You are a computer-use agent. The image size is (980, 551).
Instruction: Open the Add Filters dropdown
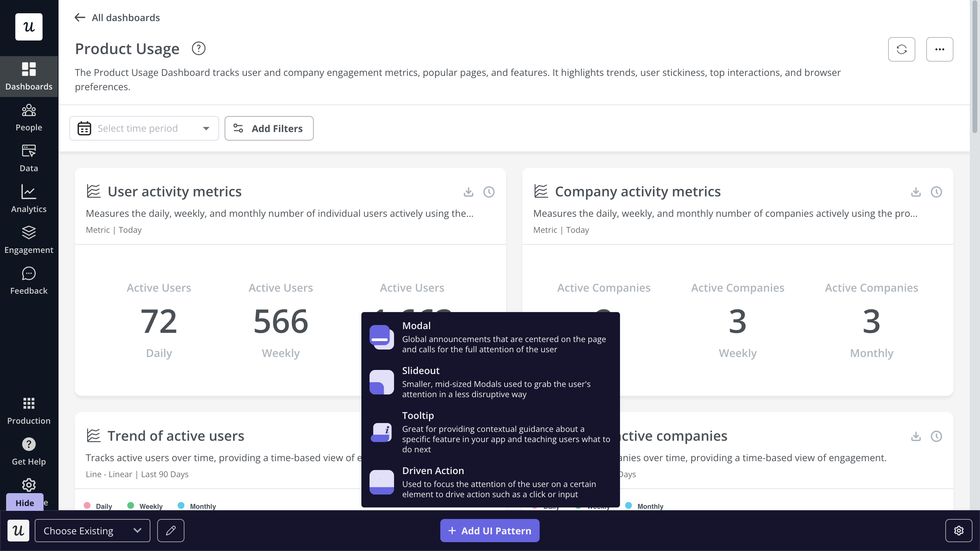point(268,128)
